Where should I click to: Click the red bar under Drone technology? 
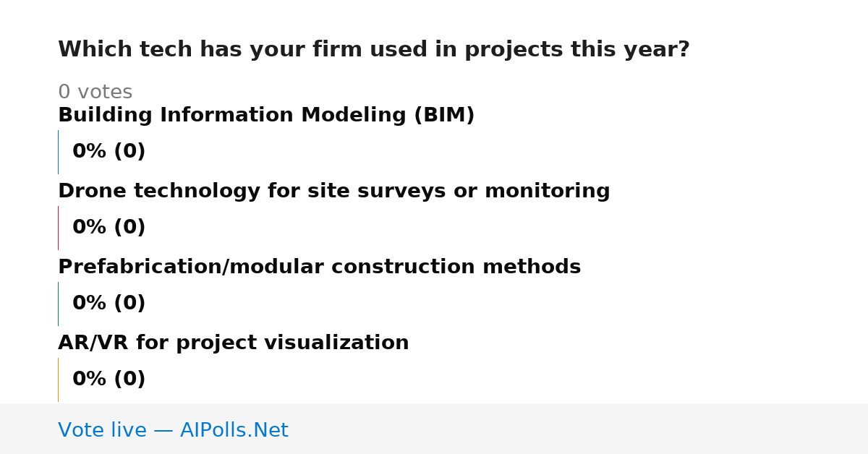58,228
